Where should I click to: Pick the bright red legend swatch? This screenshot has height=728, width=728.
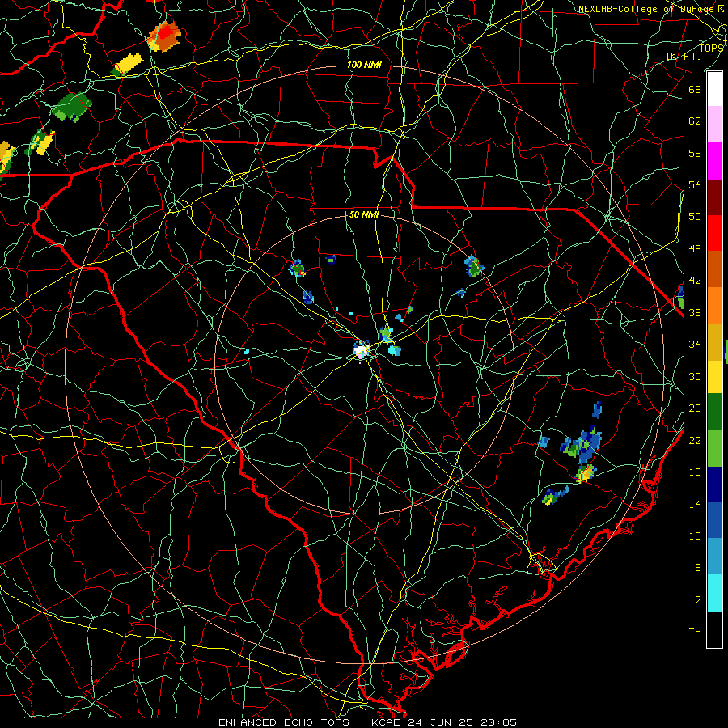tap(714, 233)
